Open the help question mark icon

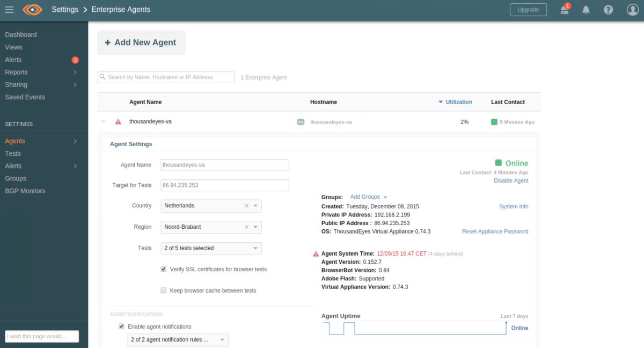pyautogui.click(x=608, y=9)
